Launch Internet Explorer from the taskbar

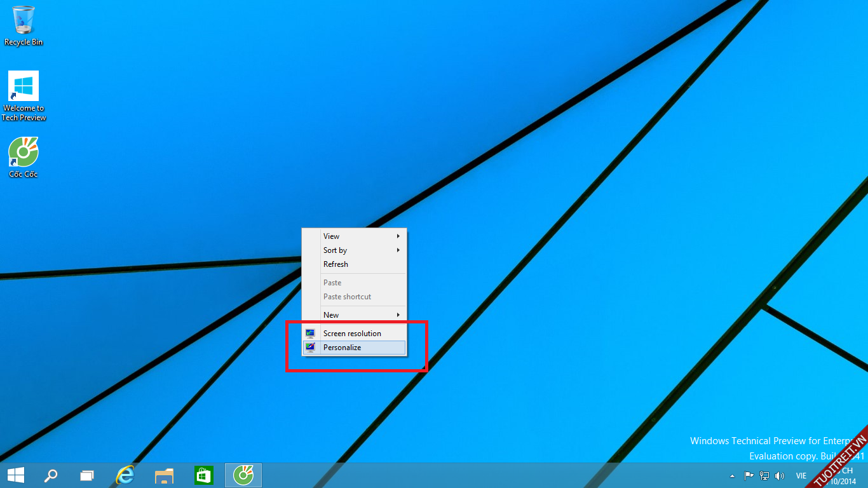[x=126, y=475]
